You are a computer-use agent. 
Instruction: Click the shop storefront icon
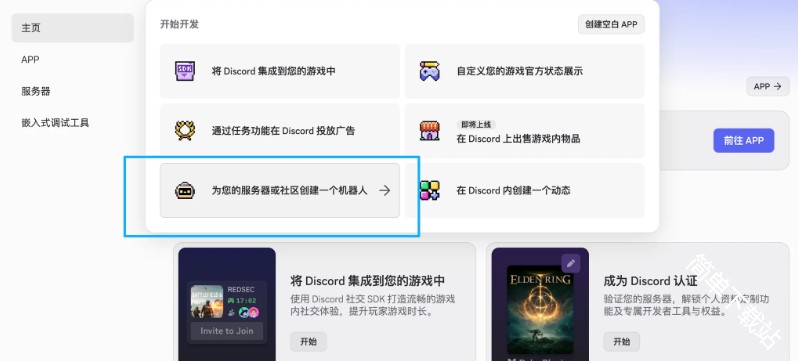pyautogui.click(x=429, y=130)
